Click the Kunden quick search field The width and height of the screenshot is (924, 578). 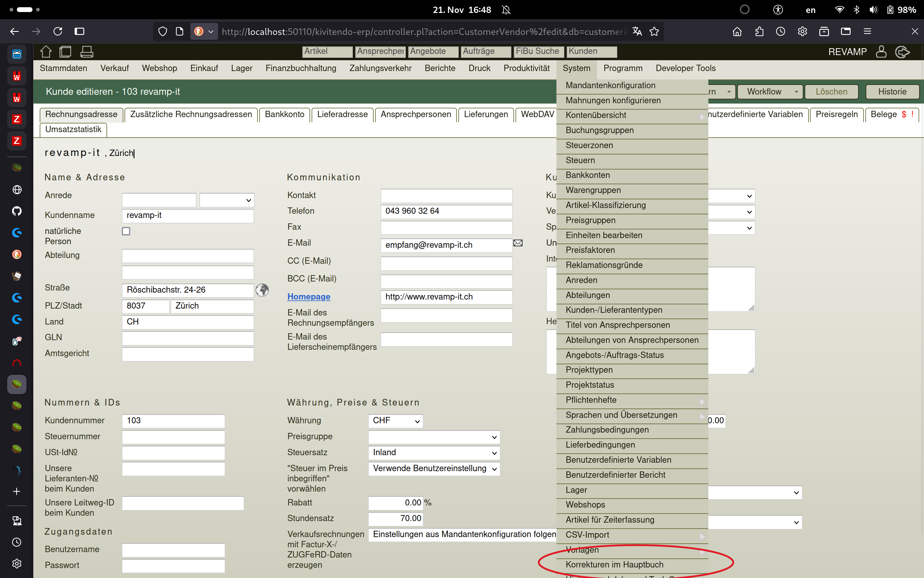pos(592,51)
